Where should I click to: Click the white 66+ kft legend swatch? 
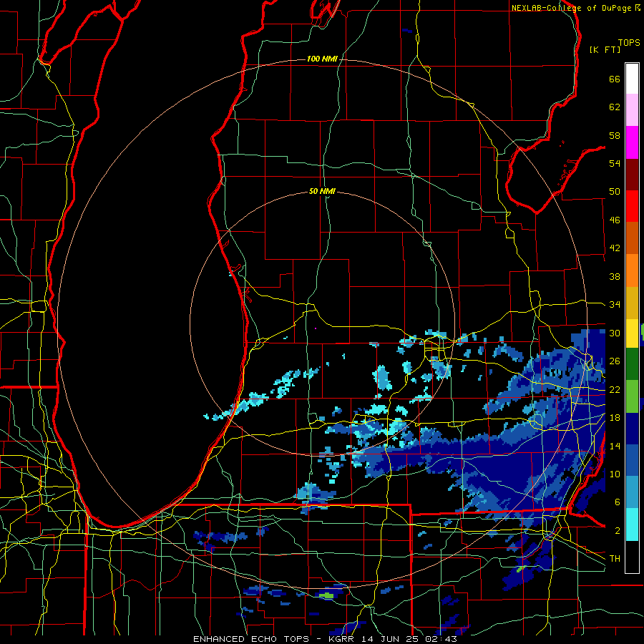click(x=632, y=79)
